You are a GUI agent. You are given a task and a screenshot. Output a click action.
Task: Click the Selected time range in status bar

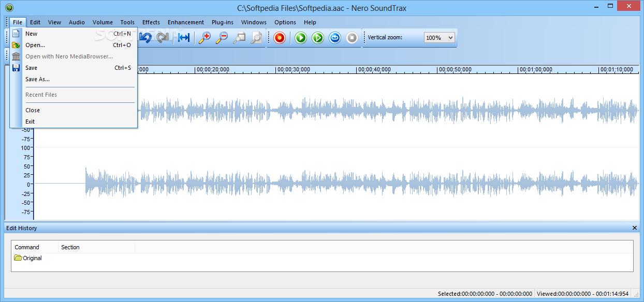pyautogui.click(x=485, y=294)
